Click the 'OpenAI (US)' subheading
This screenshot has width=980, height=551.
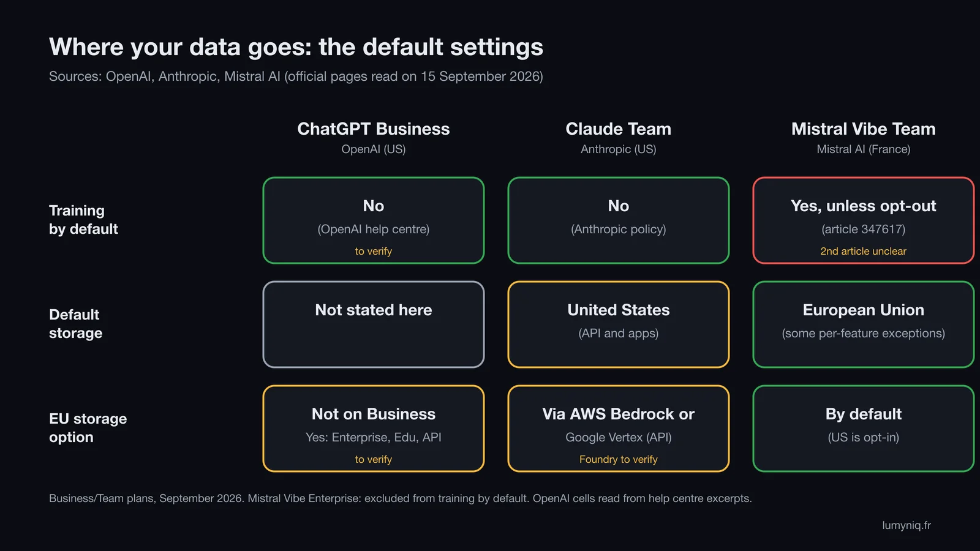[x=374, y=149]
